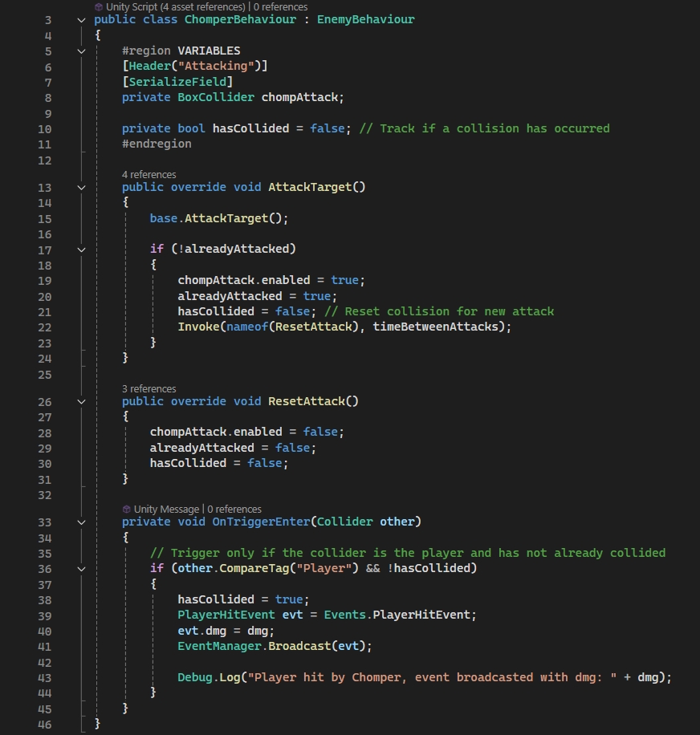
Task: Click the Debug.Log statement on line 43
Action: [425, 678]
